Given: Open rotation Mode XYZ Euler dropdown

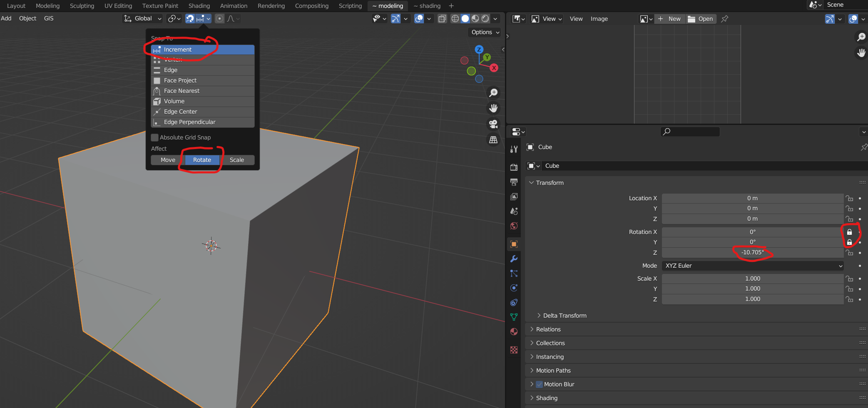Looking at the screenshot, I should (x=753, y=266).
